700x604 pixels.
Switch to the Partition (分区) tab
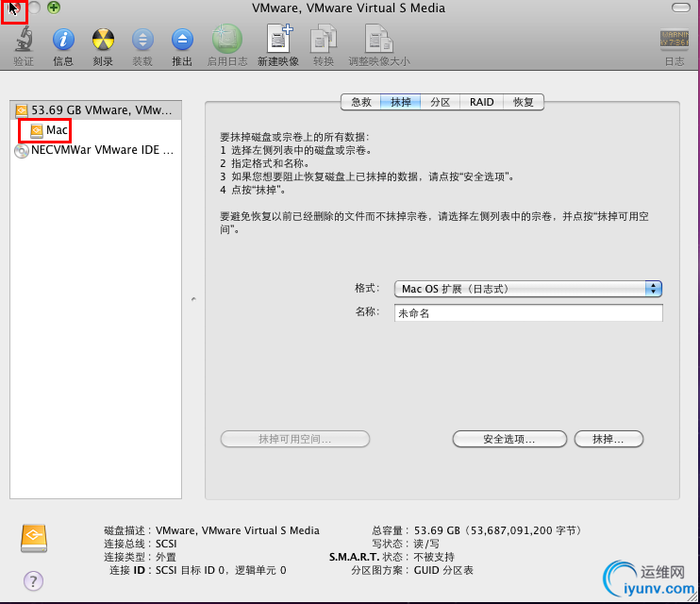pyautogui.click(x=440, y=102)
